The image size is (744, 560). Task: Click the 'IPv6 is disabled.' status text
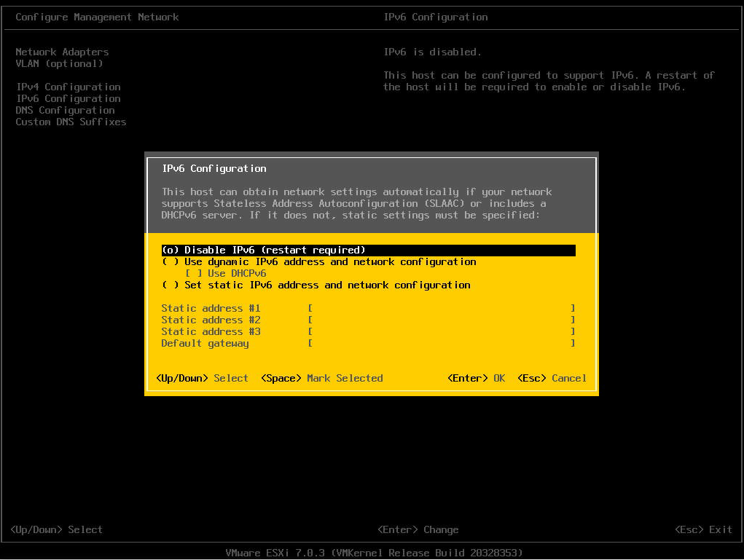pyautogui.click(x=432, y=52)
